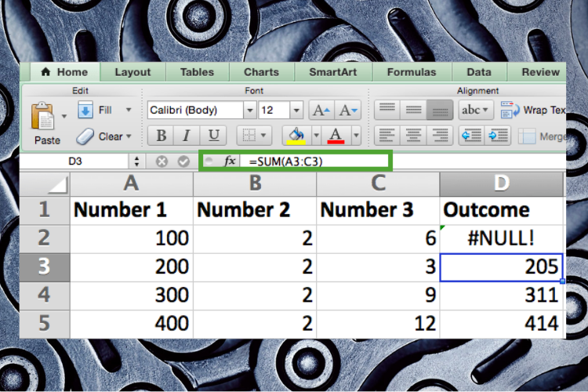Select the cell with value 311
The height and width of the screenshot is (392, 588).
click(x=502, y=296)
